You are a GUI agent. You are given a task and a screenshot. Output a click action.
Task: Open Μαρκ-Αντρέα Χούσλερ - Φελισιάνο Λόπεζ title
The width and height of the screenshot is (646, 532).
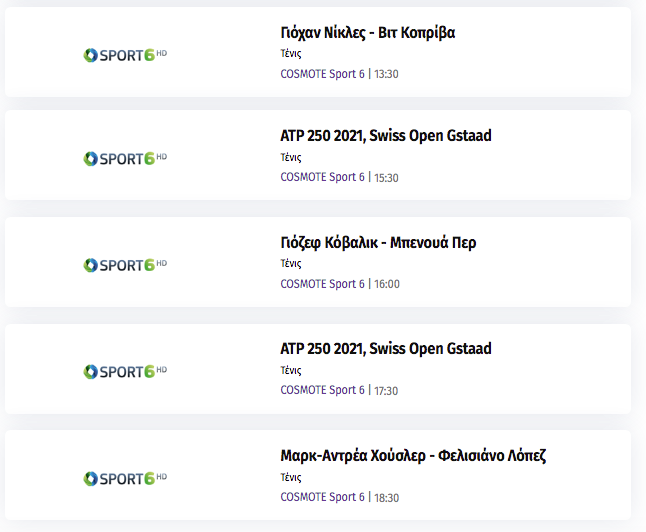(413, 456)
